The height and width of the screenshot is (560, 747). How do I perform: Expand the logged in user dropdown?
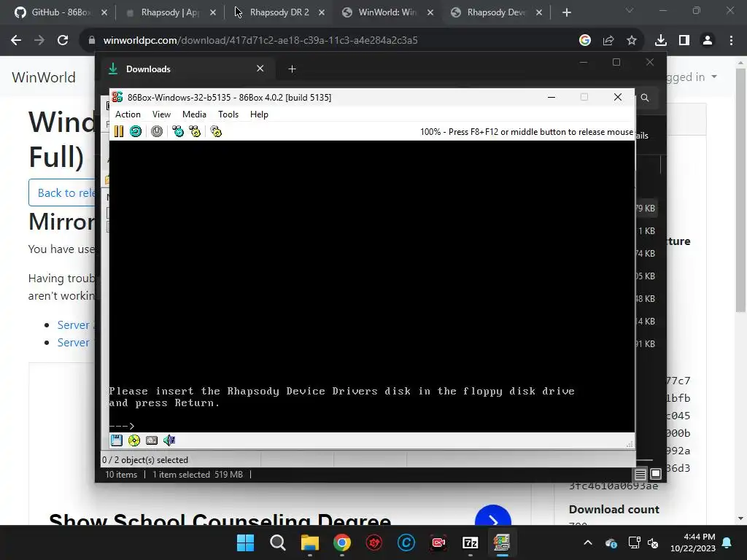pos(692,77)
